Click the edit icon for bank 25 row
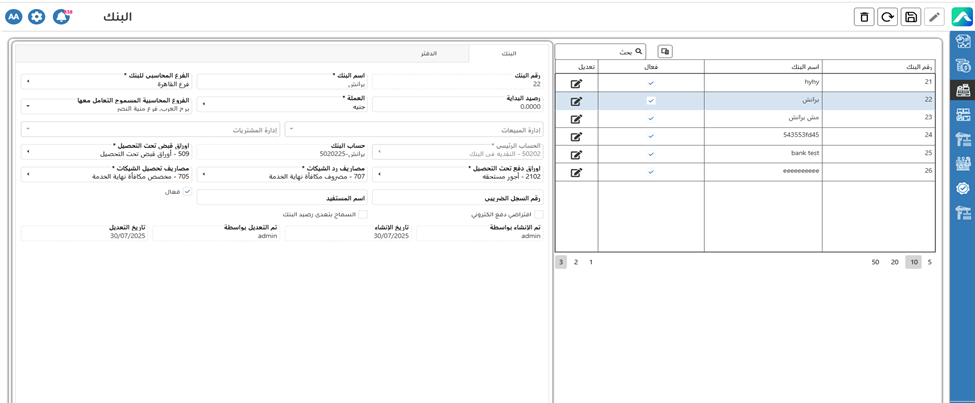Screen dimensions: 975x403 point(576,155)
